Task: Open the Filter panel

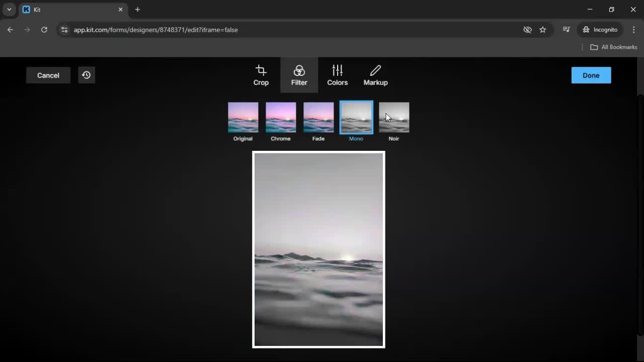Action: tap(299, 75)
